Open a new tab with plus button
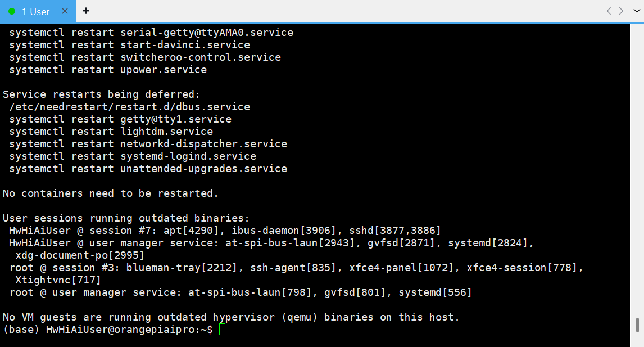The height and width of the screenshot is (347, 644). click(x=85, y=11)
